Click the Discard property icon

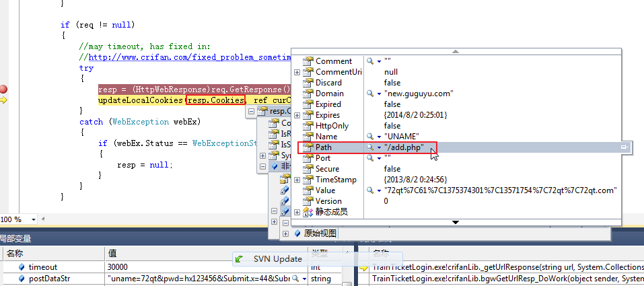tap(308, 83)
